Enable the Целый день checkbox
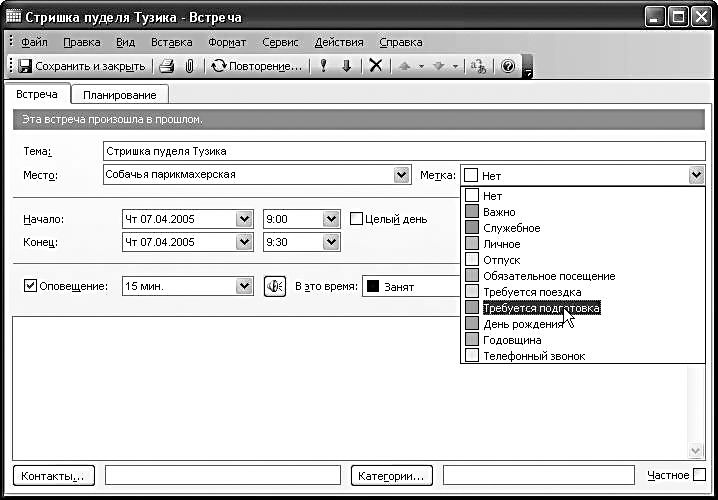The height and width of the screenshot is (500, 718). pyautogui.click(x=356, y=219)
